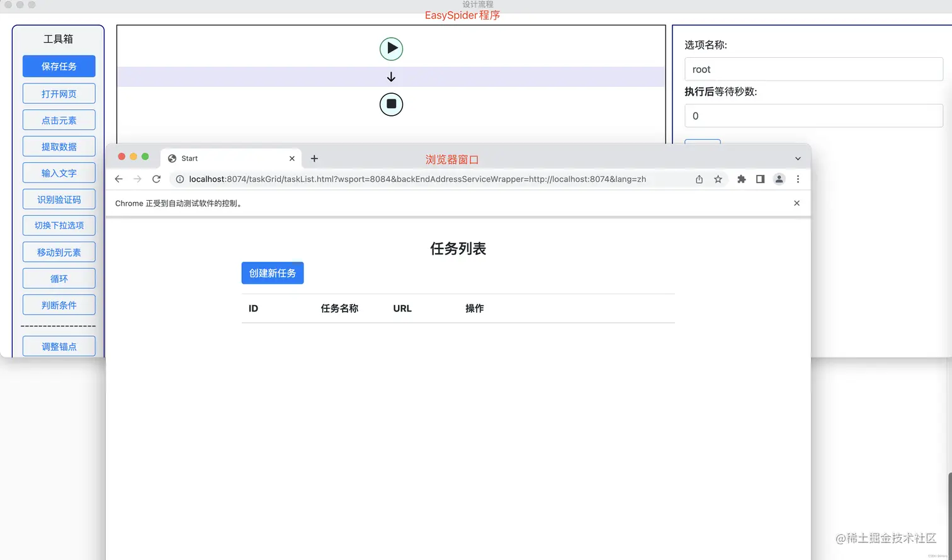Click the back navigation arrow
The height and width of the screenshot is (560, 952).
tap(118, 179)
